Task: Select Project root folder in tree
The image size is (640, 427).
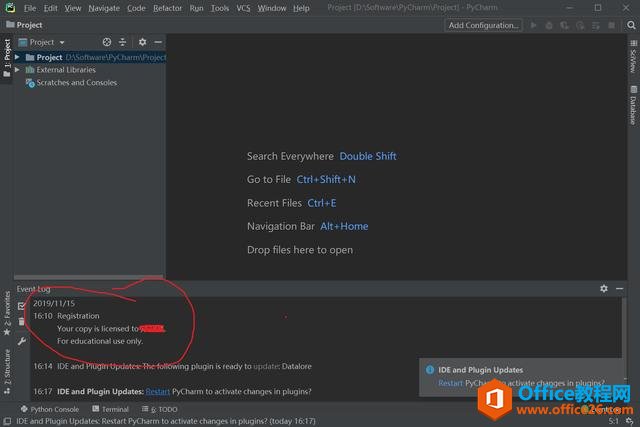Action: point(90,57)
